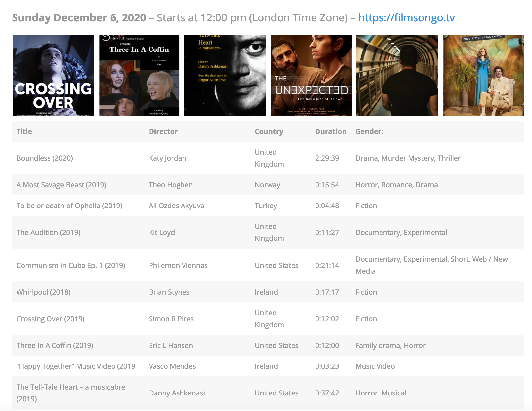The image size is (532, 411).
Task: Select director Vasco Mendes
Action: pyautogui.click(x=172, y=366)
